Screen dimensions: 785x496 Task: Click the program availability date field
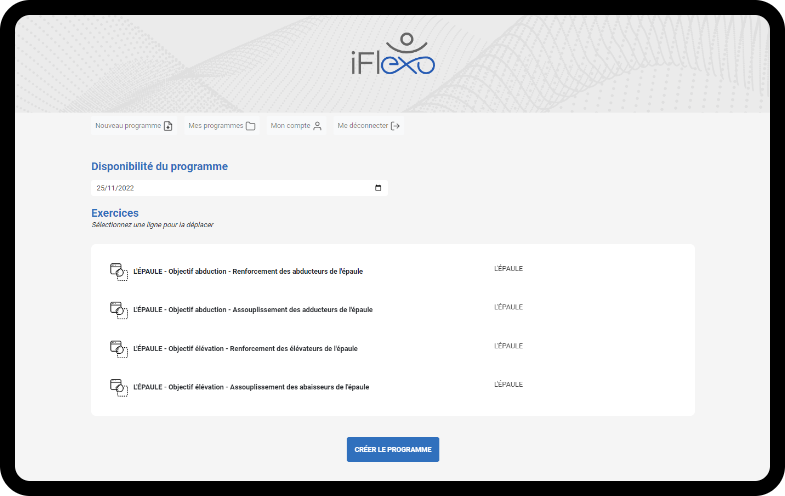(x=230, y=188)
